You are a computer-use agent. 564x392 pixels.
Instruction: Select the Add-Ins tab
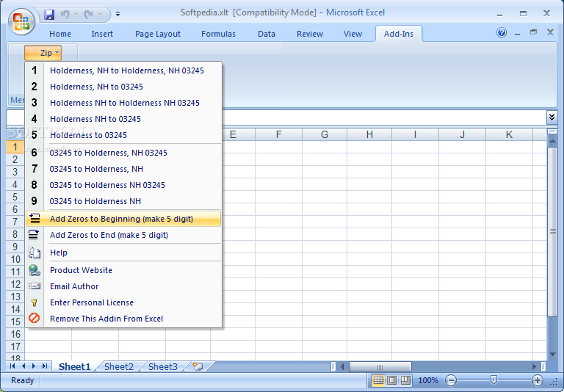pos(399,34)
